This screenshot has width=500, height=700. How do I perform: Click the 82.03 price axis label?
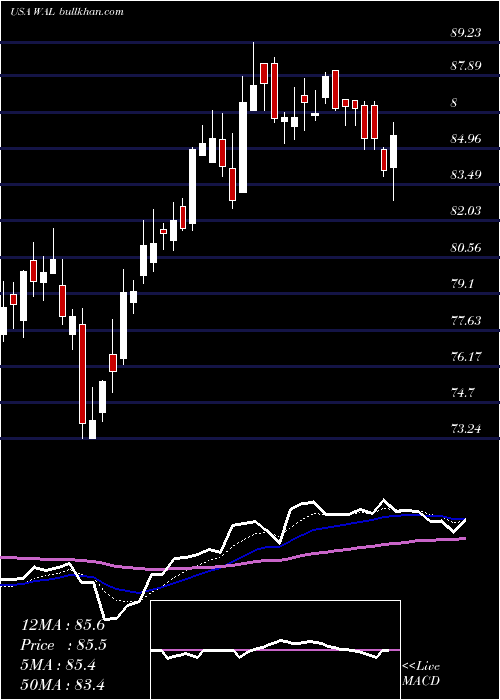point(466,211)
